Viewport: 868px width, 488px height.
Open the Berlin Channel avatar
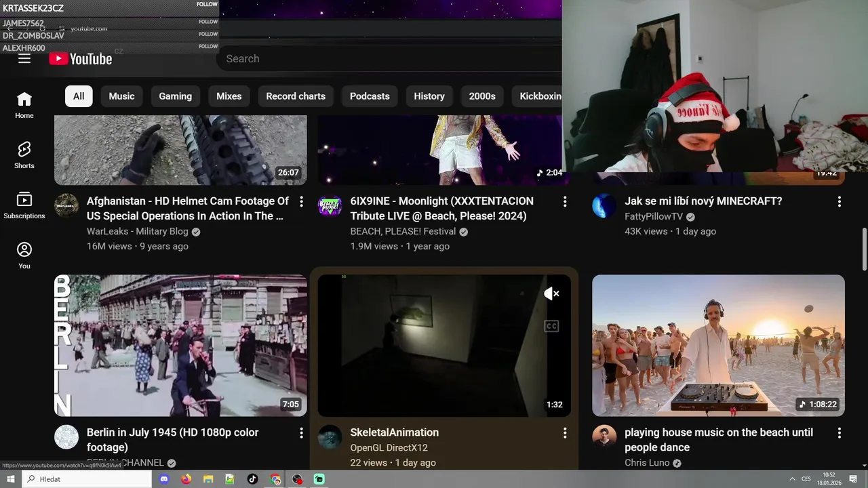[x=66, y=437]
